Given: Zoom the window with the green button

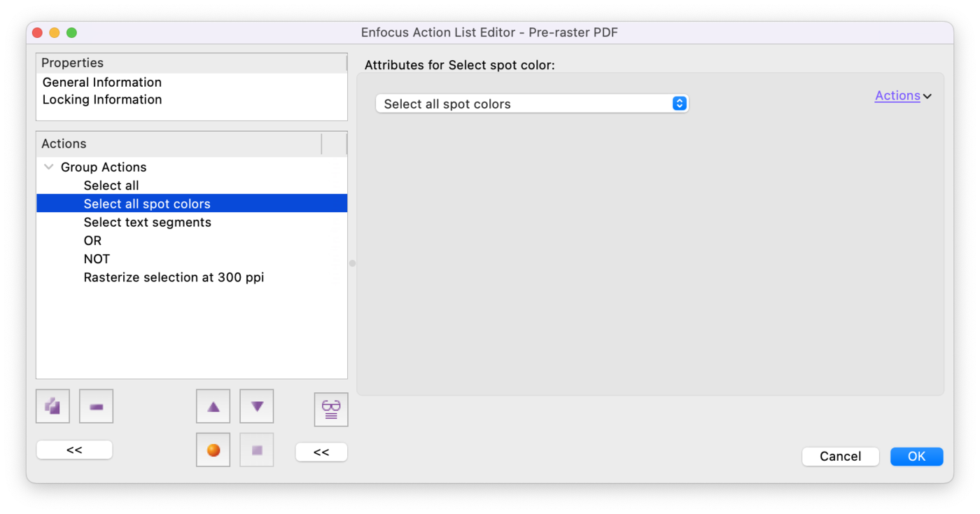Looking at the screenshot, I should [71, 33].
